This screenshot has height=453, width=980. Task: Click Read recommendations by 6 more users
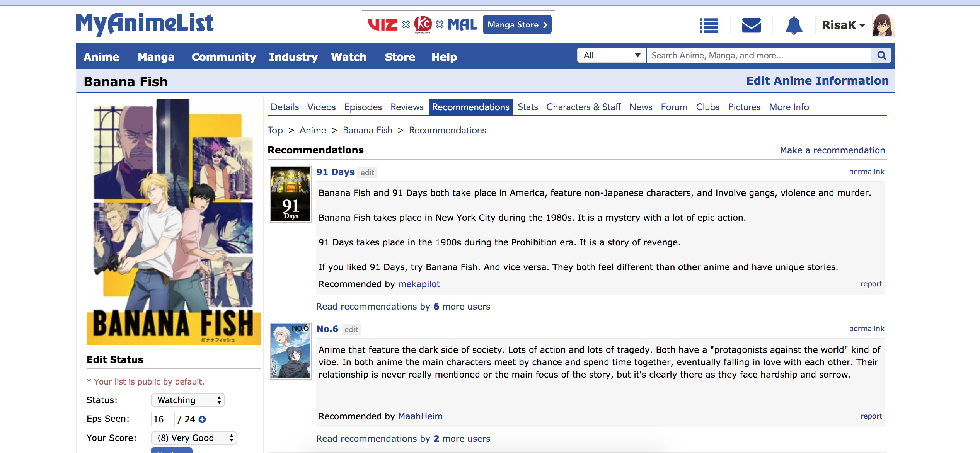click(x=403, y=307)
